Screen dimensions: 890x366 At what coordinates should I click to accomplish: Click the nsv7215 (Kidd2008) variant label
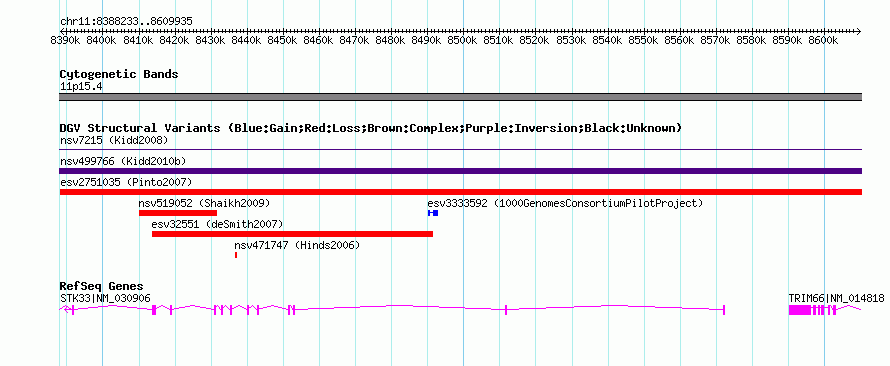click(114, 140)
